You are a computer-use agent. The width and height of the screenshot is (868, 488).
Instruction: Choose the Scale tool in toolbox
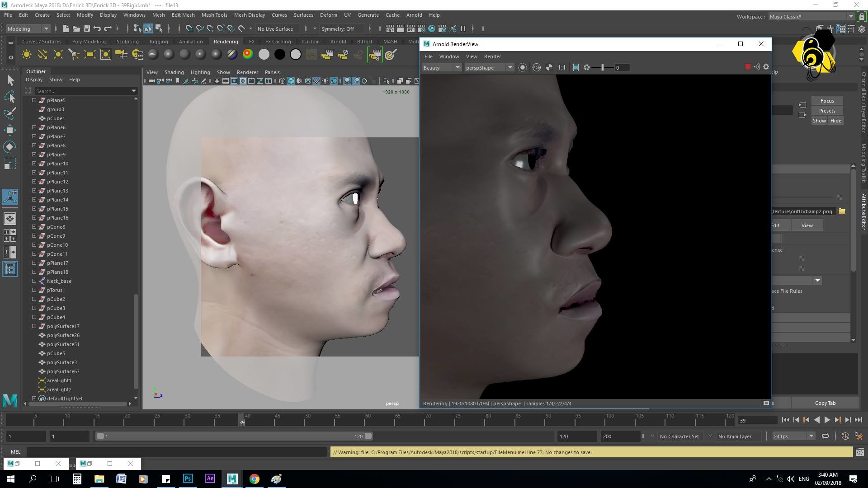tap(10, 164)
